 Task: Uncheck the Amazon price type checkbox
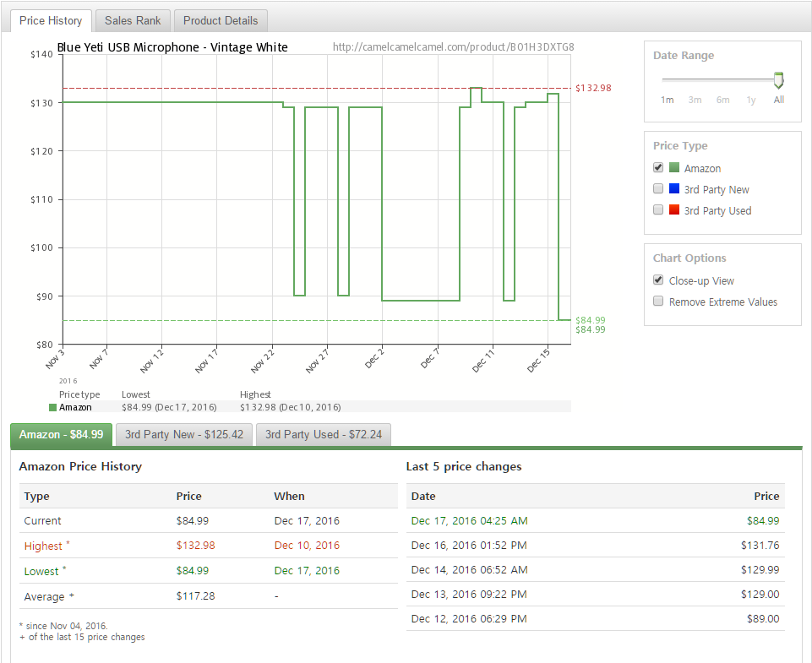pos(658,168)
